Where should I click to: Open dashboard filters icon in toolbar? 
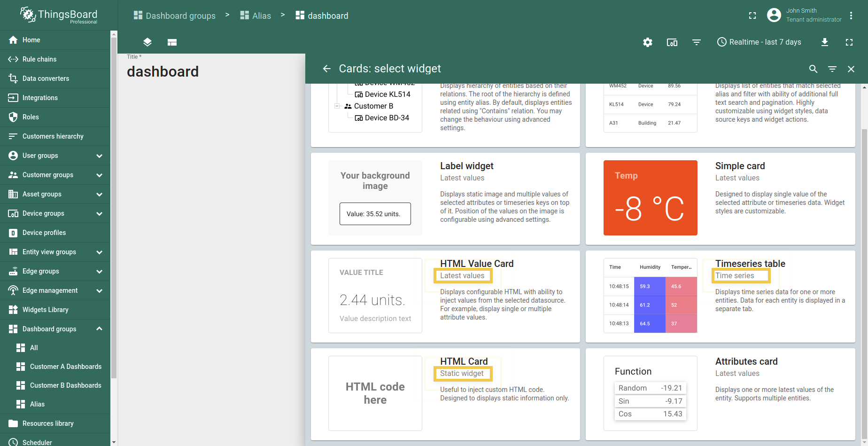coord(697,42)
